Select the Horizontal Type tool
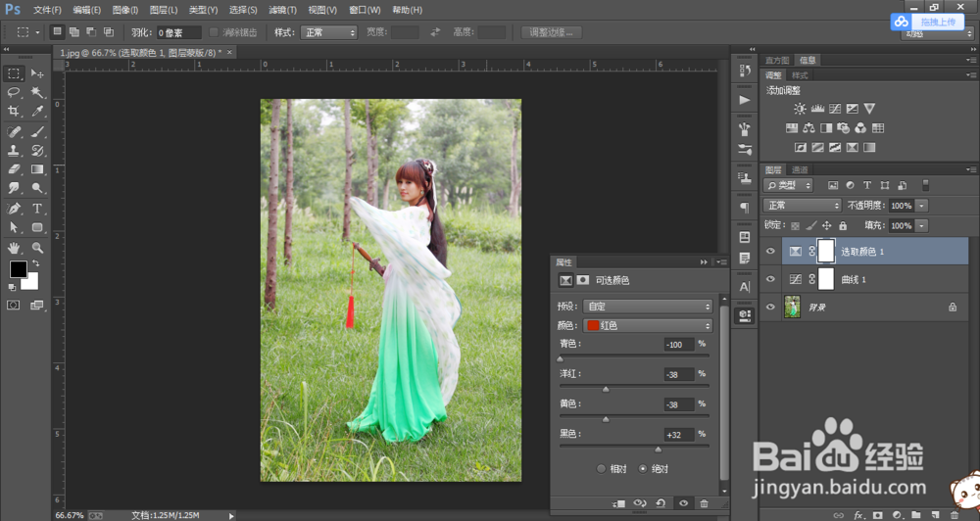 point(37,209)
